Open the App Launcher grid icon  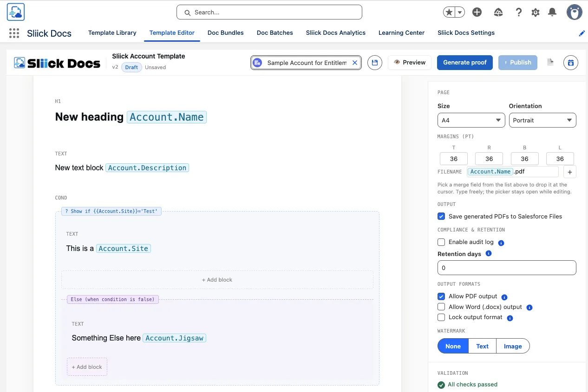click(x=14, y=33)
